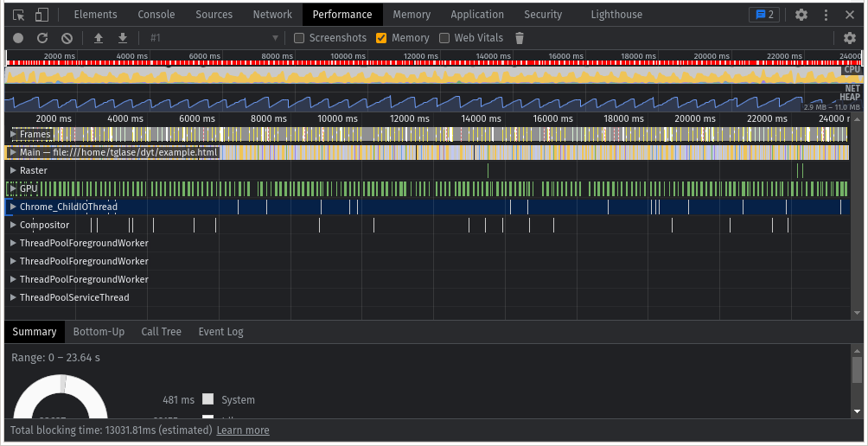The image size is (868, 446).
Task: Select the Performance tab
Action: (342, 15)
